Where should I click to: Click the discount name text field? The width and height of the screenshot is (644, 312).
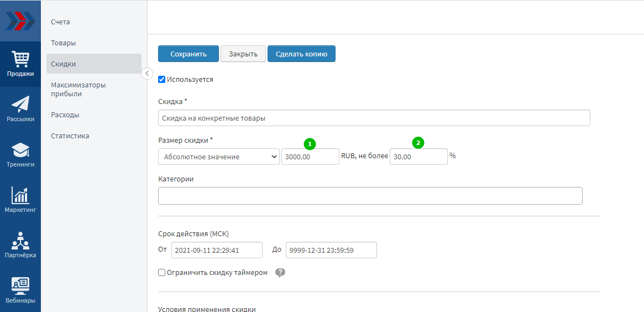tap(374, 118)
